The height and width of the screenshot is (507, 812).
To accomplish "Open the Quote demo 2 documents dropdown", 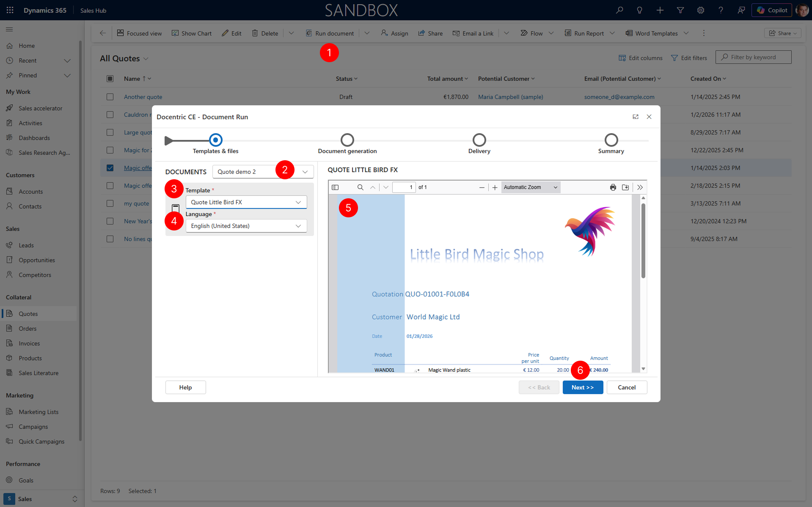I will pyautogui.click(x=263, y=172).
